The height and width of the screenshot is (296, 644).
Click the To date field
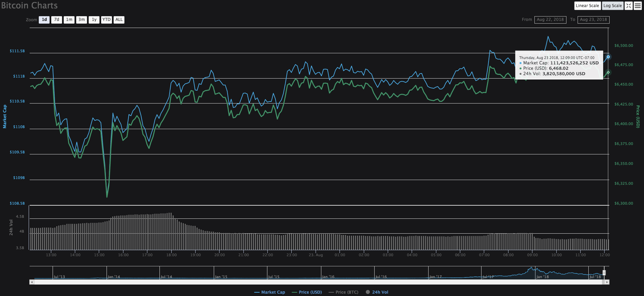click(x=593, y=20)
